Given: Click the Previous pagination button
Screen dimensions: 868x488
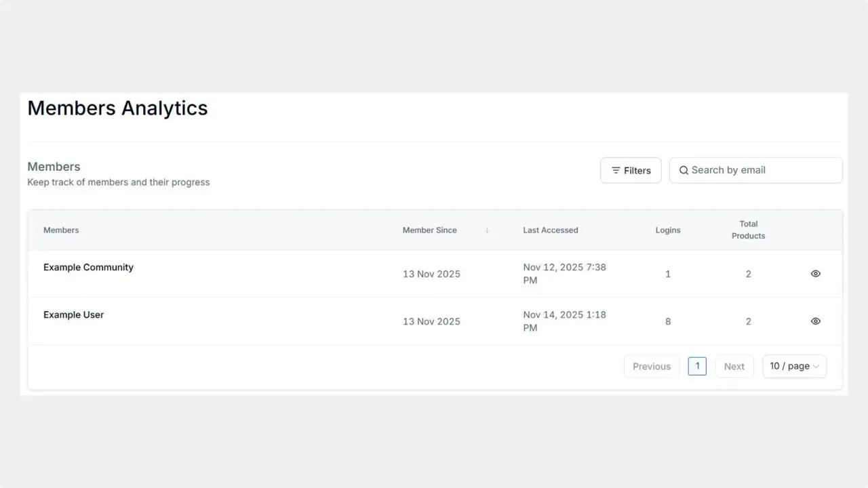Looking at the screenshot, I should click(651, 366).
